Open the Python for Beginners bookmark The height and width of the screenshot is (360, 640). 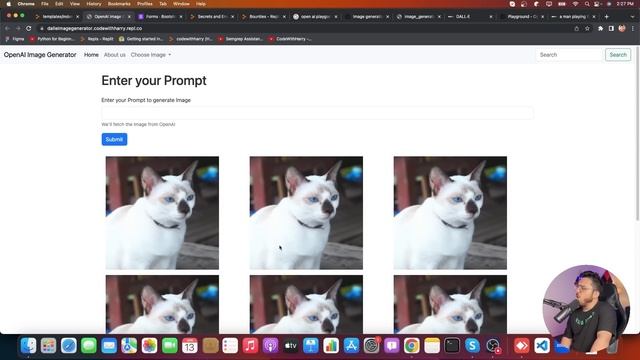(x=52, y=39)
